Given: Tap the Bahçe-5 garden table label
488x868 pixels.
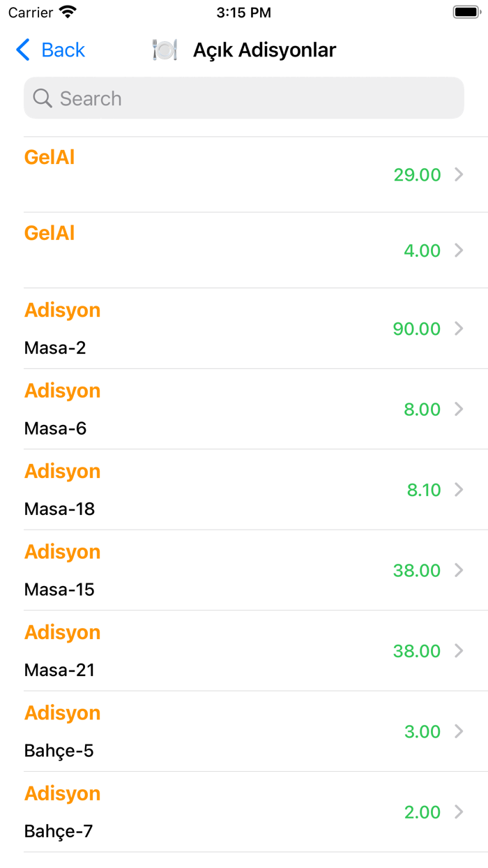Looking at the screenshot, I should (59, 751).
